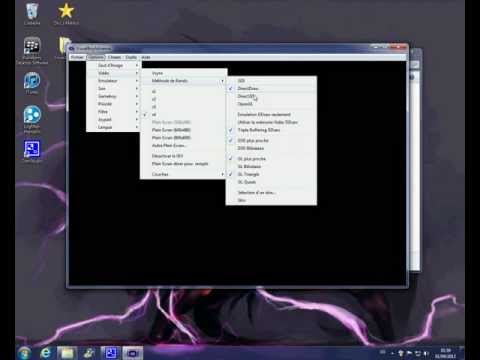This screenshot has height=360, width=480.
Task: Click the Windows Start orb
Action: (x=24, y=353)
